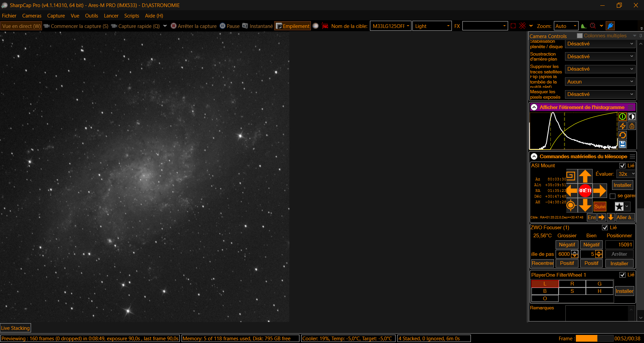Open the frame type dropdown showing Light
Screen dimensions: 644x343
click(x=432, y=26)
